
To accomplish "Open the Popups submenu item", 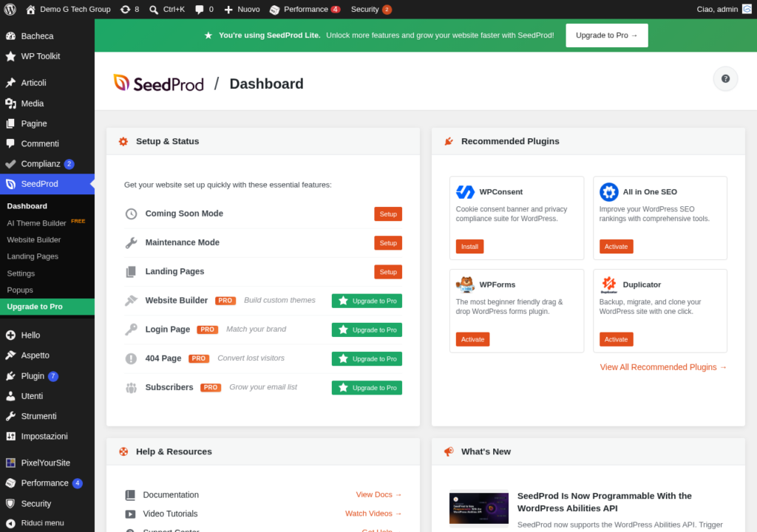I will pyautogui.click(x=20, y=290).
